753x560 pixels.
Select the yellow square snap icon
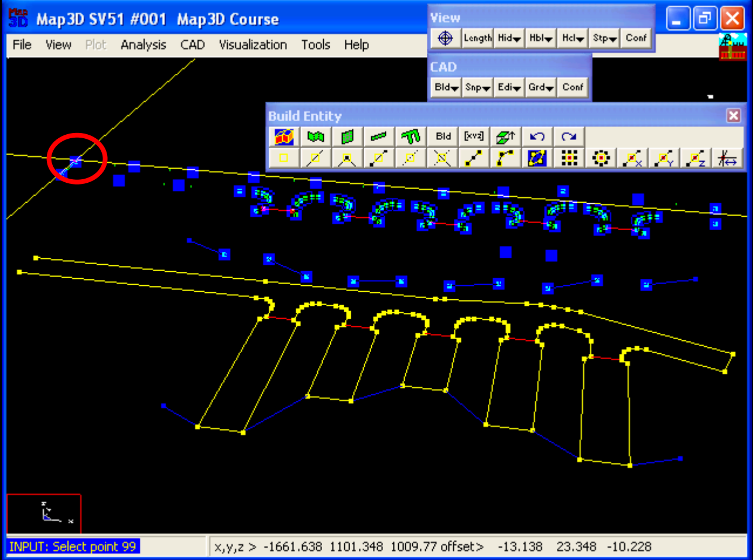[284, 158]
